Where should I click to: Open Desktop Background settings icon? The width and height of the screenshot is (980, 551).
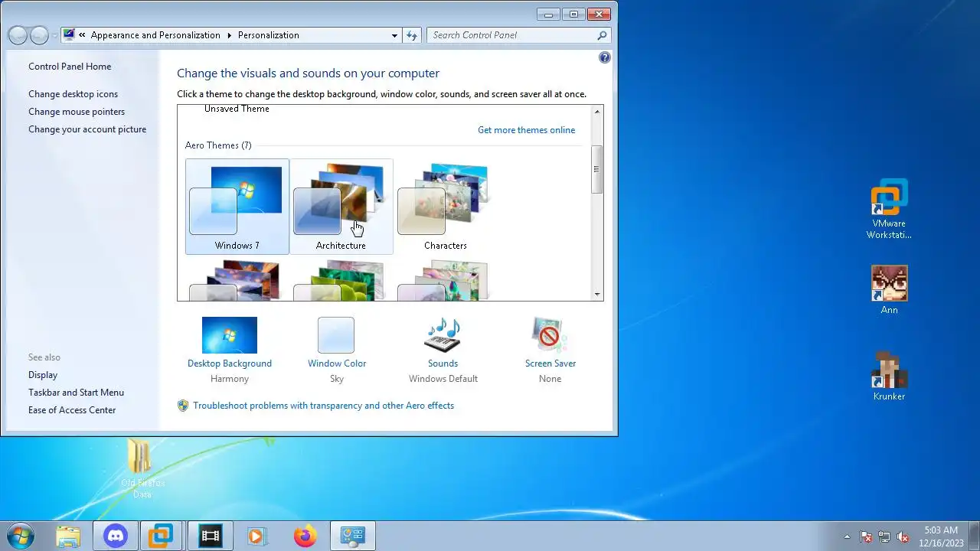pos(229,335)
